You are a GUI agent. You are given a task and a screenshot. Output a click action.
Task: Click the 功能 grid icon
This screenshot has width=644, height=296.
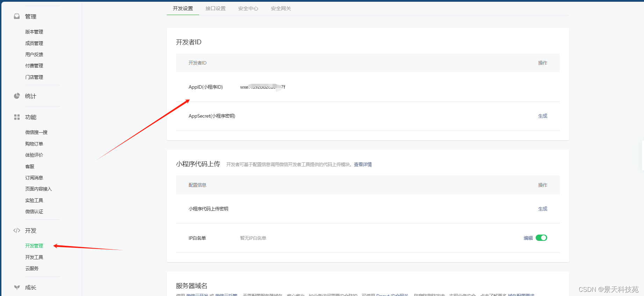pos(17,117)
